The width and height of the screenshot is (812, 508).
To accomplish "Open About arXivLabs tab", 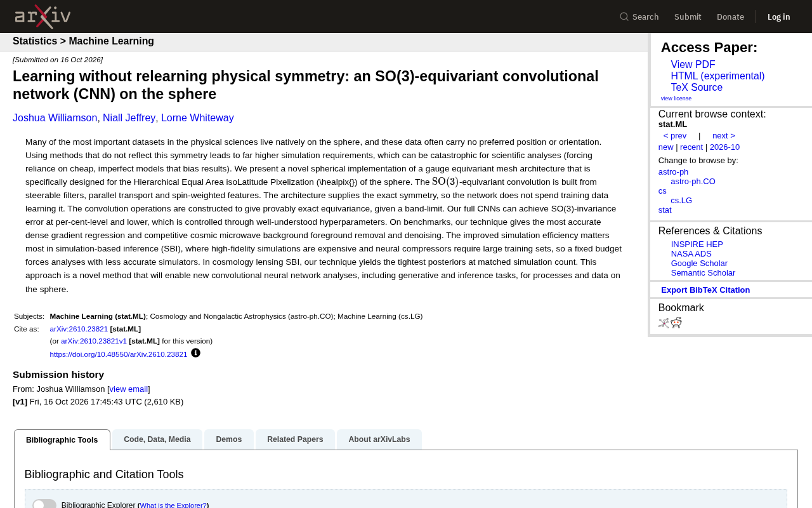I will tap(379, 439).
